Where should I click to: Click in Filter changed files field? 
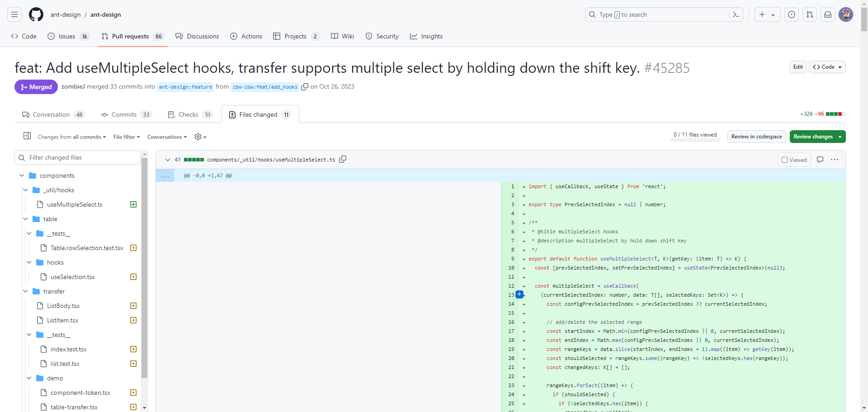78,157
